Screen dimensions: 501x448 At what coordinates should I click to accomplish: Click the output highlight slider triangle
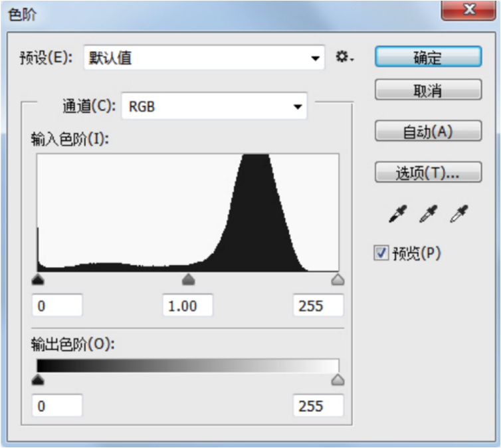[338, 380]
